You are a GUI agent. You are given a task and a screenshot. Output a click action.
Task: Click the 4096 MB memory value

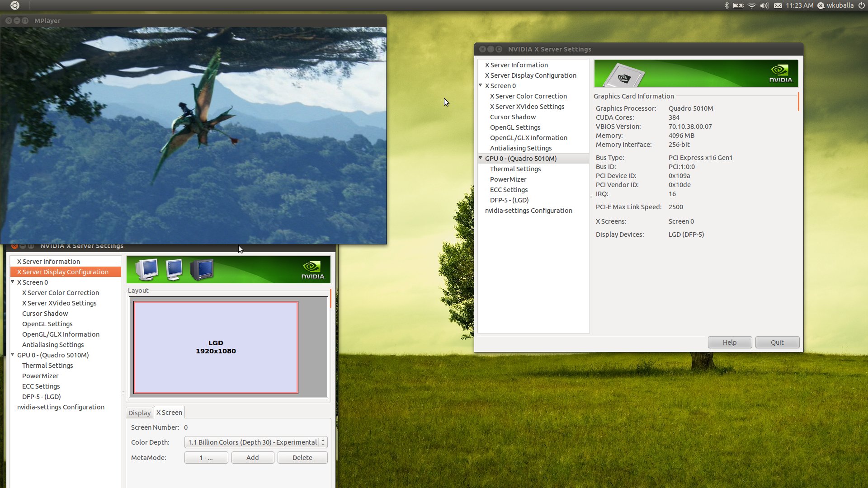pos(681,136)
